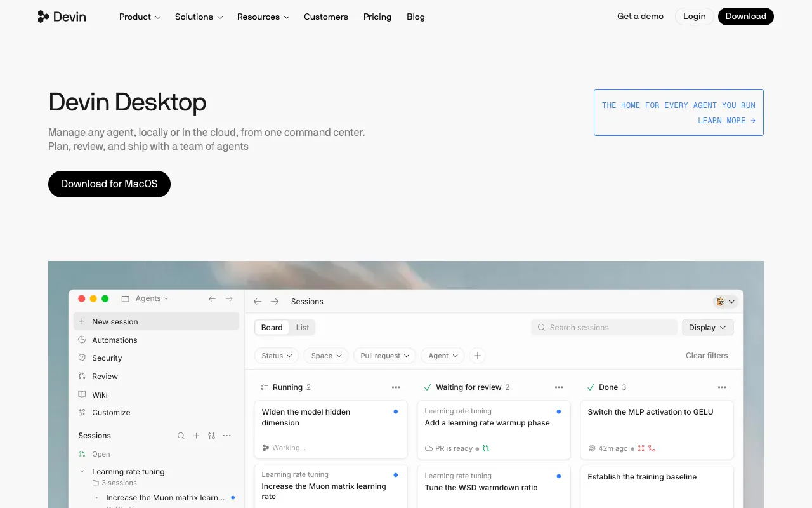Open the Display dropdown
The width and height of the screenshot is (812, 508).
coord(707,328)
